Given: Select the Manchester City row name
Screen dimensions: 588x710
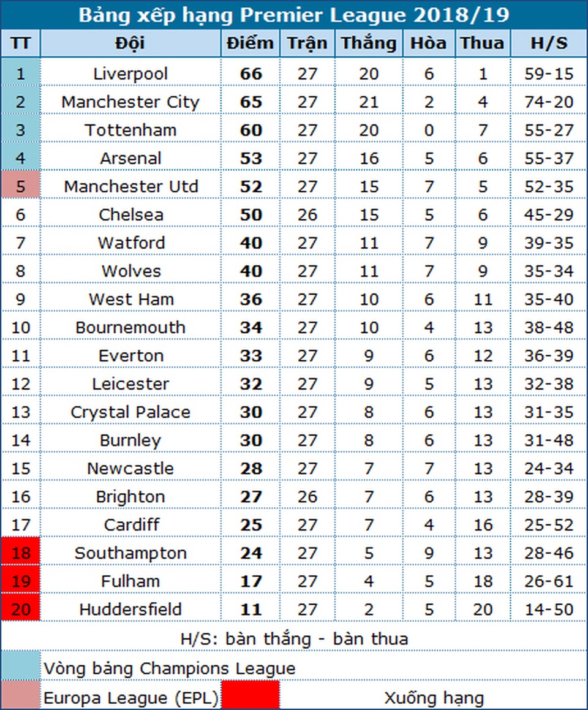Looking at the screenshot, I should click(130, 102).
